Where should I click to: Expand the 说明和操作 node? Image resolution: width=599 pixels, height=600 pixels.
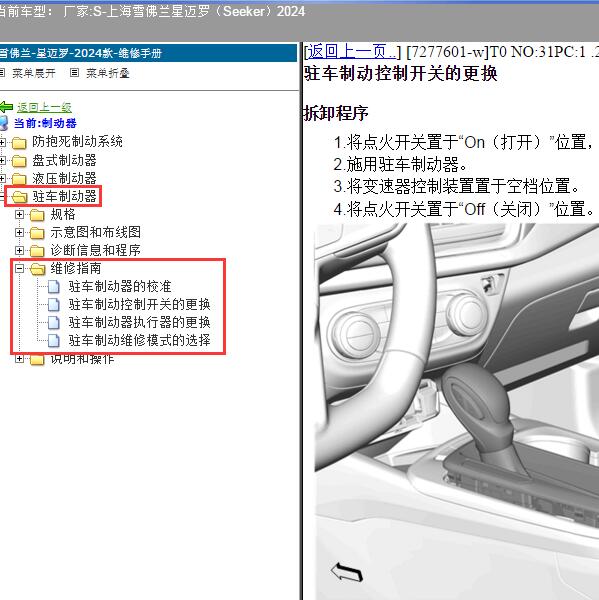point(19,359)
